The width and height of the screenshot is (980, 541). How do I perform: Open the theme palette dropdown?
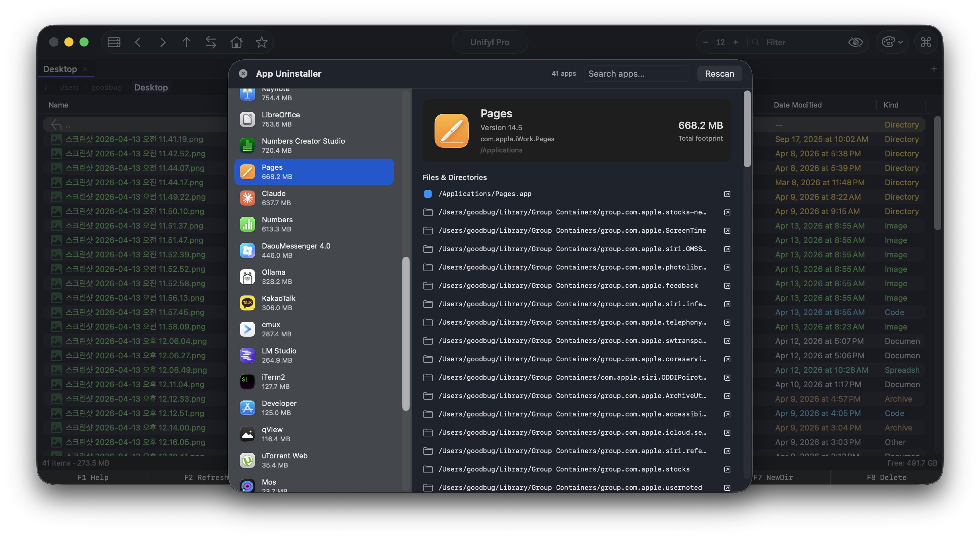pyautogui.click(x=892, y=42)
